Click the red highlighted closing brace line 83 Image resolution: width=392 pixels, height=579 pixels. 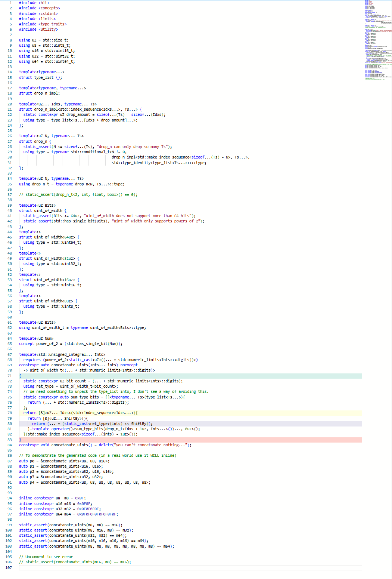pyautogui.click(x=190, y=440)
